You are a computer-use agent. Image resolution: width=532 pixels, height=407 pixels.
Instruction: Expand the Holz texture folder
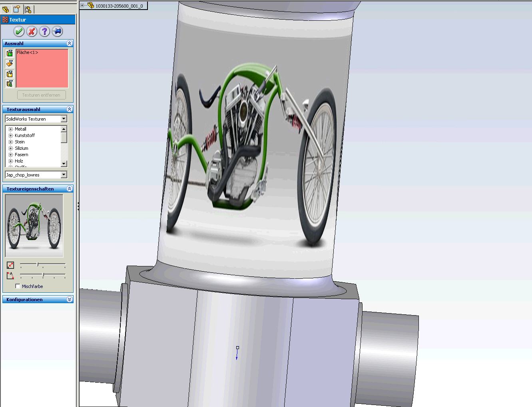point(11,161)
